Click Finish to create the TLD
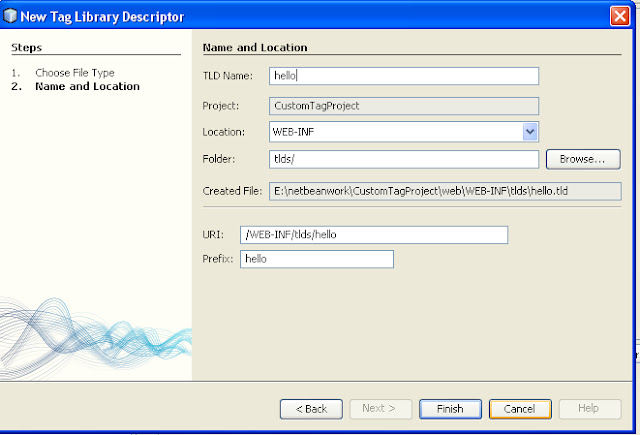 coord(450,409)
